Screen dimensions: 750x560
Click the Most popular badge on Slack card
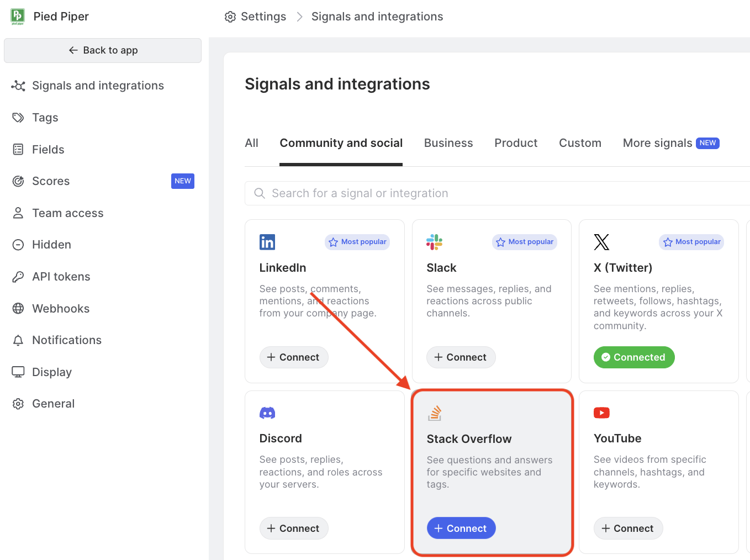(x=525, y=242)
